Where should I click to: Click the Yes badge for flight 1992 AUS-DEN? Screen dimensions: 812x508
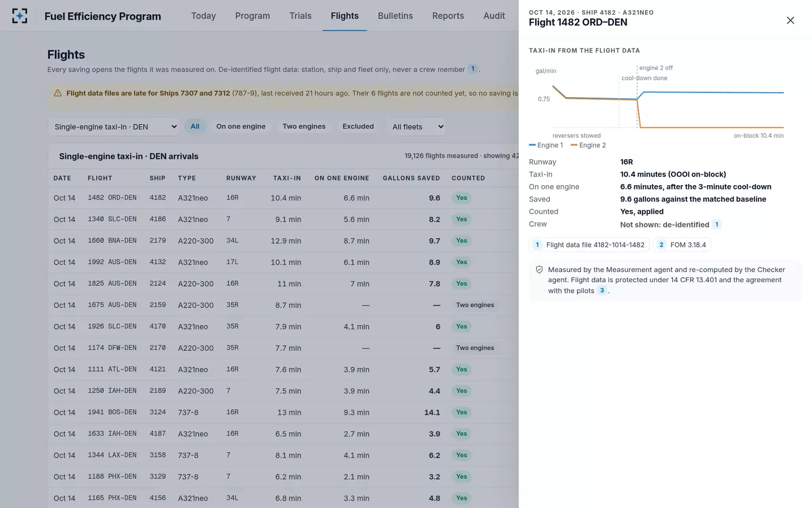[x=462, y=262]
